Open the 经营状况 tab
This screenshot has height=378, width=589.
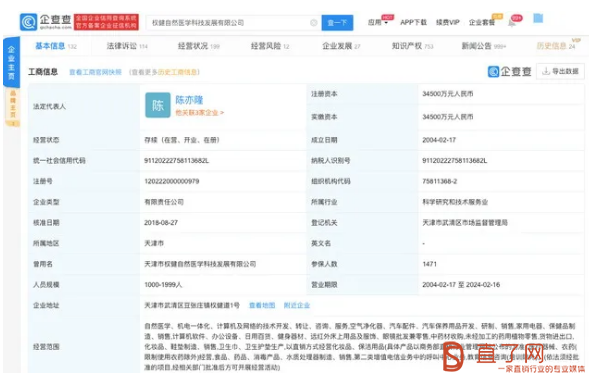(x=198, y=46)
